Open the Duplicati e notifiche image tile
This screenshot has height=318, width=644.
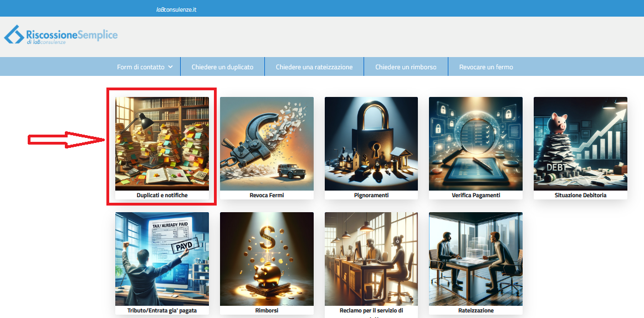pyautogui.click(x=162, y=143)
